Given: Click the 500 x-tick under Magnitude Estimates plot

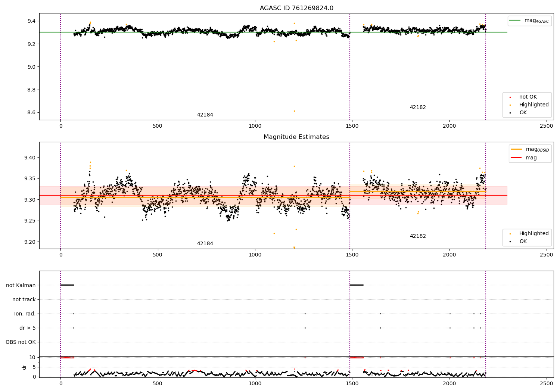Looking at the screenshot, I should 158,255.
